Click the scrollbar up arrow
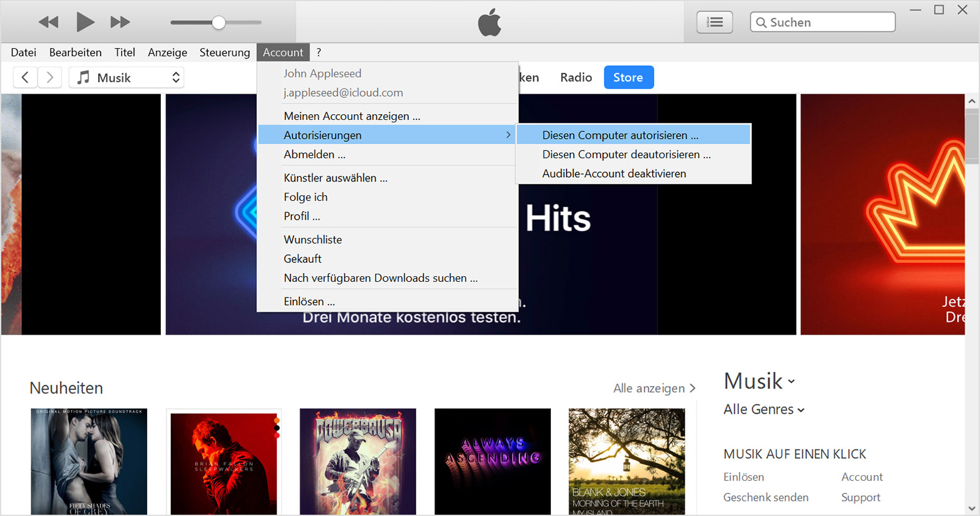This screenshot has height=516, width=980. pyautogui.click(x=972, y=101)
